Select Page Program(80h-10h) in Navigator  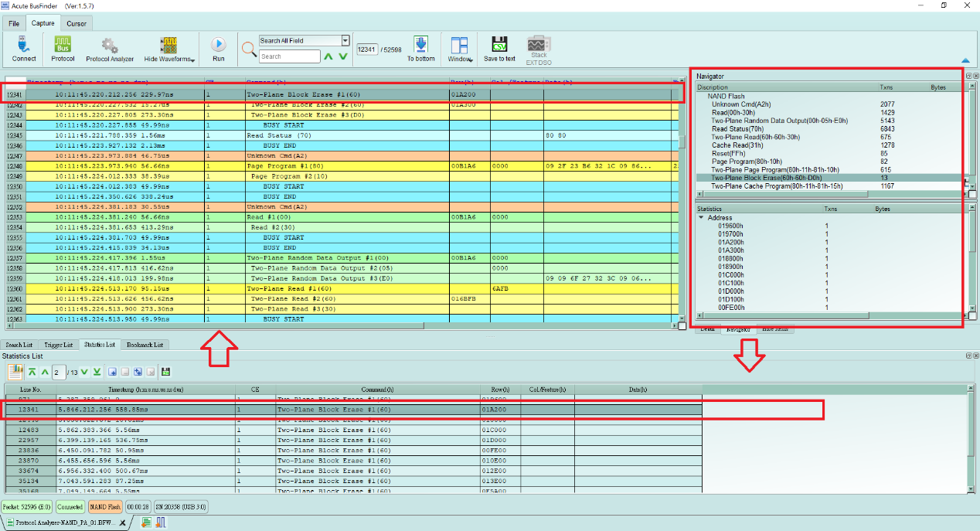(747, 162)
